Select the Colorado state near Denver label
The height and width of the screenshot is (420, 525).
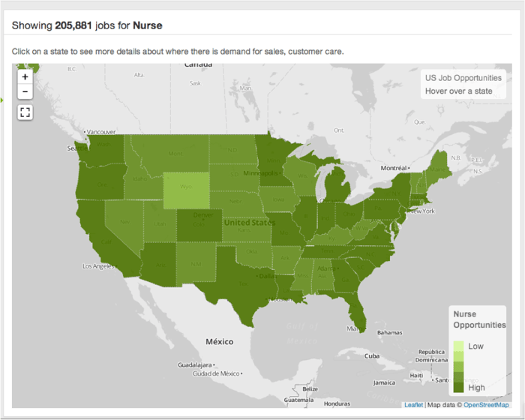tap(198, 226)
